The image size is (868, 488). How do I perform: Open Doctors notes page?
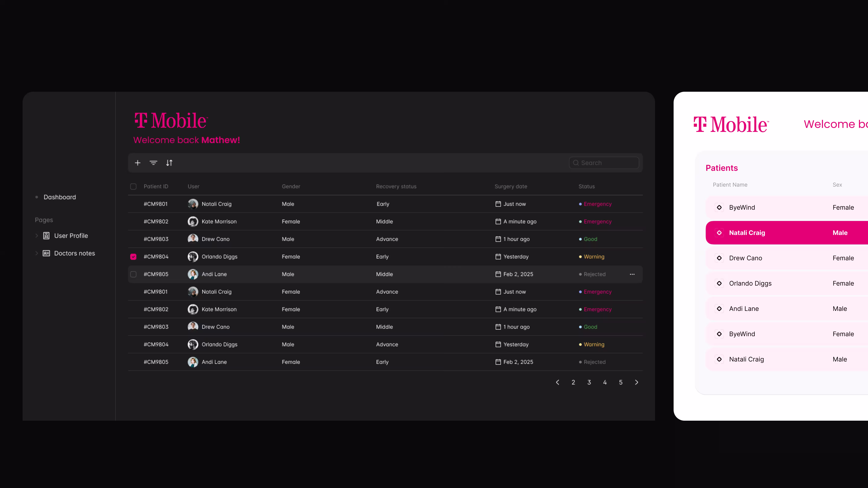pyautogui.click(x=74, y=253)
